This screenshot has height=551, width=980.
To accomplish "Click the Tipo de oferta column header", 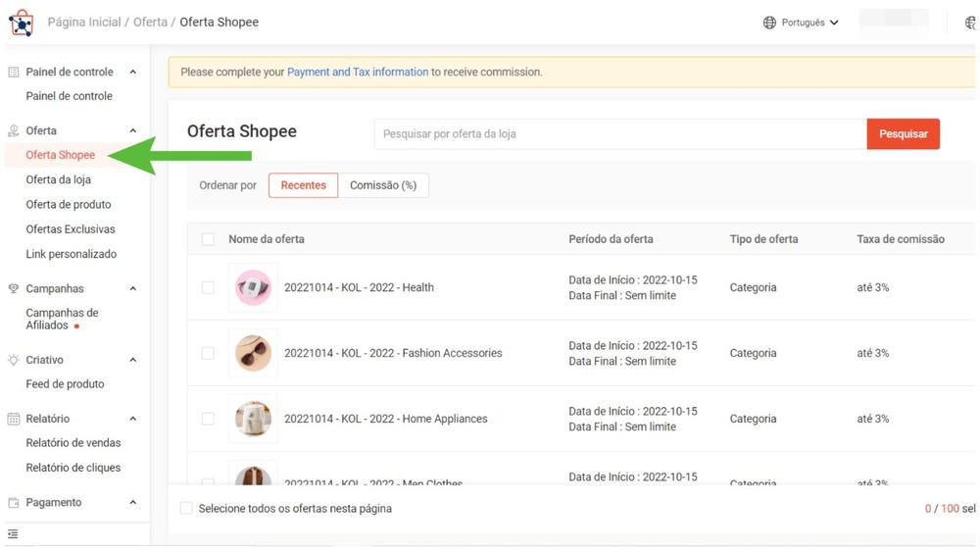I will click(x=763, y=239).
